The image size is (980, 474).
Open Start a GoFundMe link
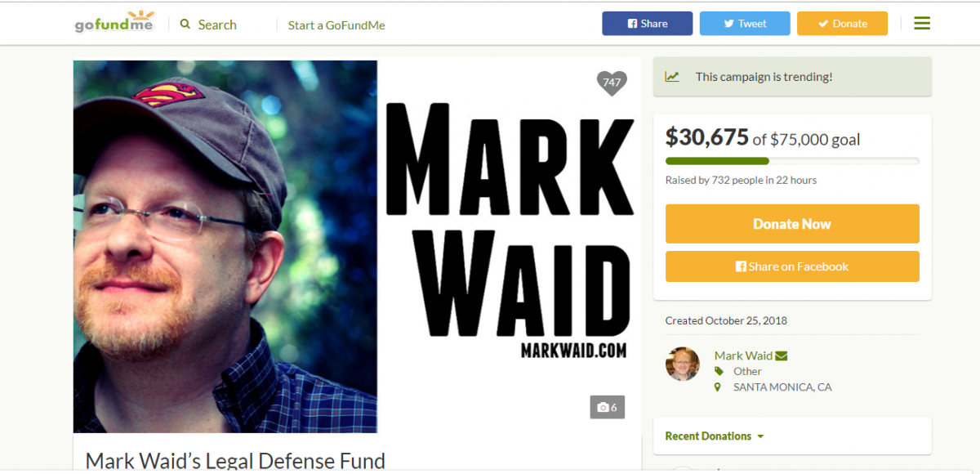(336, 25)
